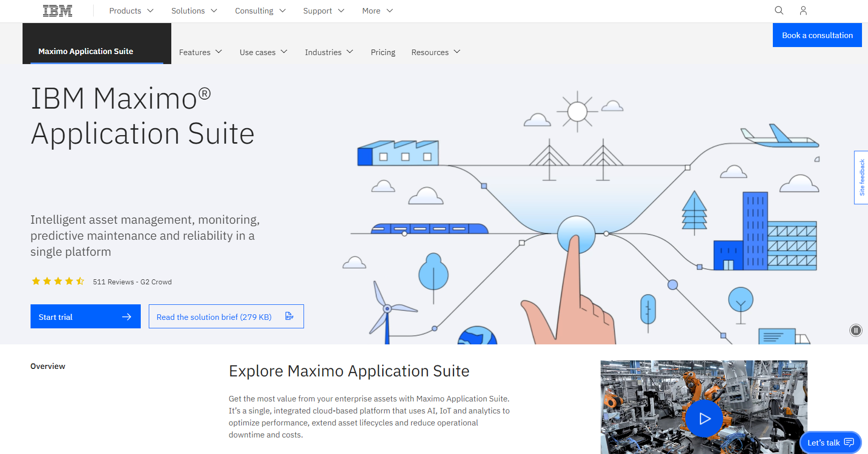
Task: Go to the Pricing page
Action: pos(383,52)
